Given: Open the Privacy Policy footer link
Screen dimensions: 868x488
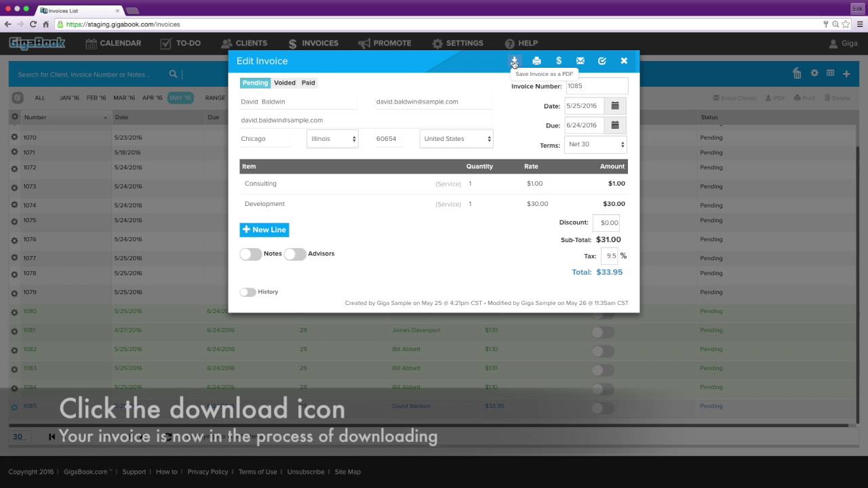Looking at the screenshot, I should click(x=208, y=472).
